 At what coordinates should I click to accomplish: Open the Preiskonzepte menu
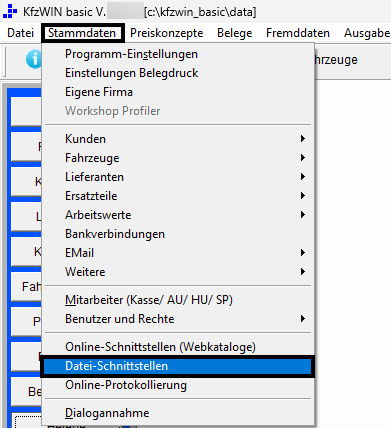click(166, 33)
